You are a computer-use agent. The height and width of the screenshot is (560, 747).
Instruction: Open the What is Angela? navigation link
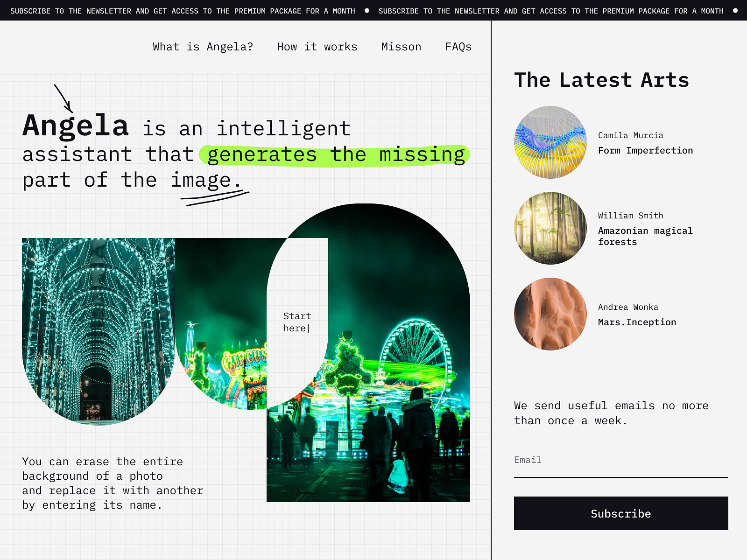coord(203,47)
